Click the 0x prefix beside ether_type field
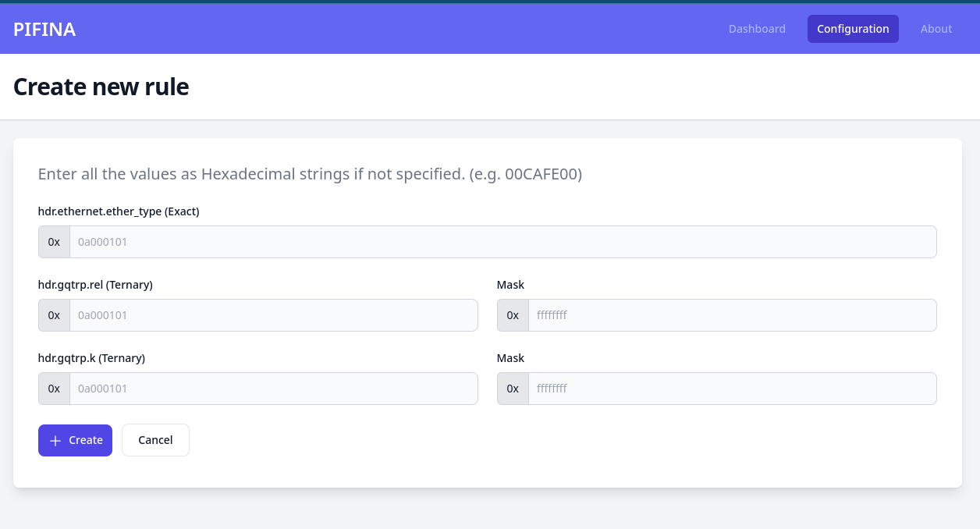This screenshot has height=529, width=980. [54, 242]
